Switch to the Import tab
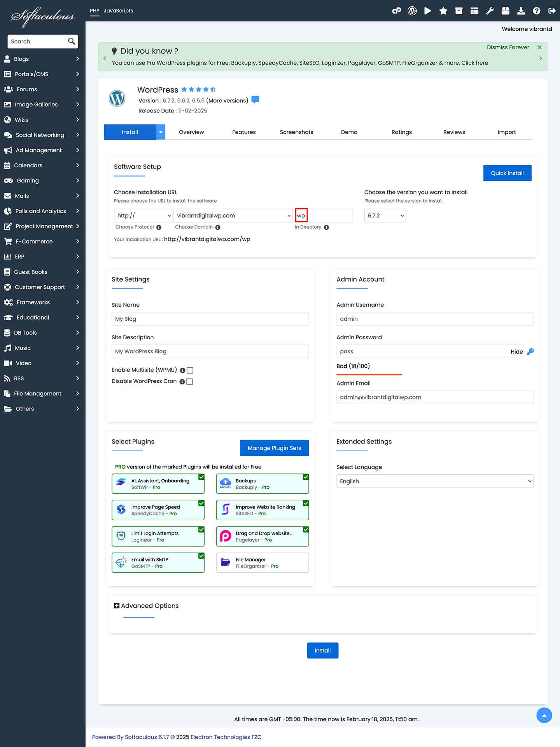560x747 pixels. tap(507, 132)
